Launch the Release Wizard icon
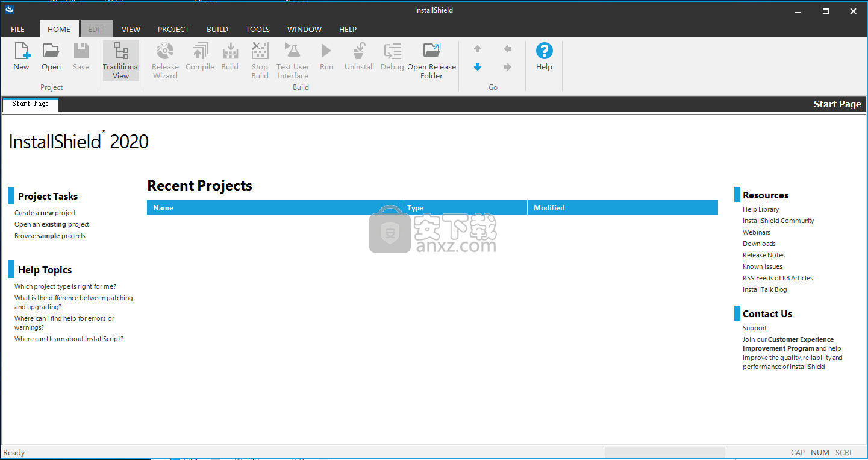Viewport: 868px width, 460px height. [x=165, y=51]
